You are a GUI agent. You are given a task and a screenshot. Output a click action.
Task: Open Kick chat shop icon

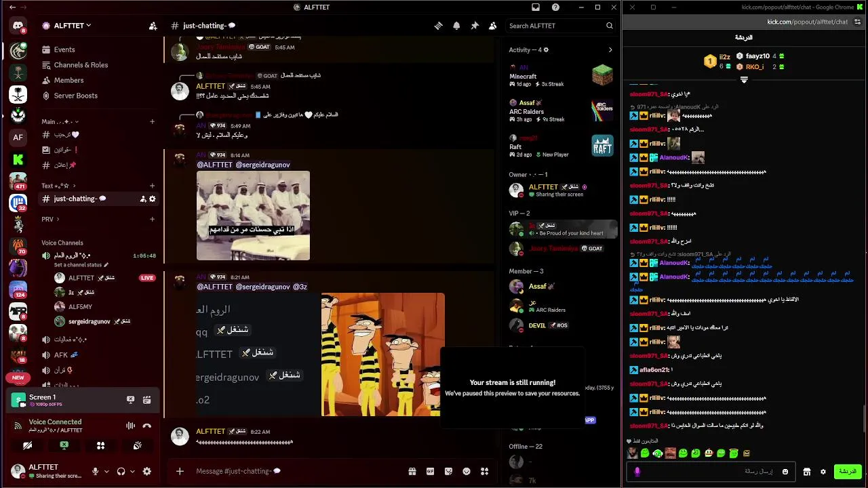coord(806,472)
